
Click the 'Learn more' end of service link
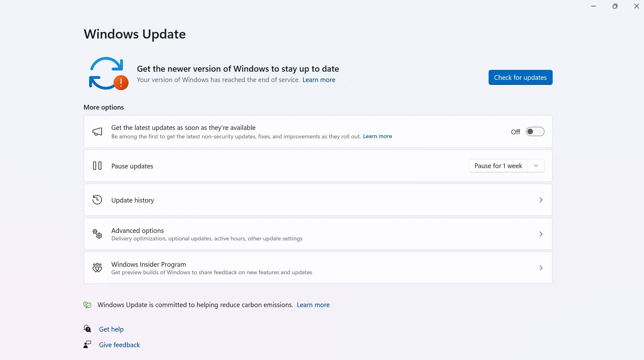click(x=319, y=80)
